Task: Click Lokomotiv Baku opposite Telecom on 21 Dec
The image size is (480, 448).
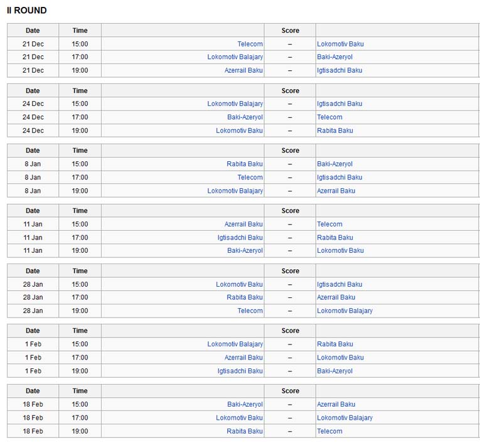Action: [340, 44]
